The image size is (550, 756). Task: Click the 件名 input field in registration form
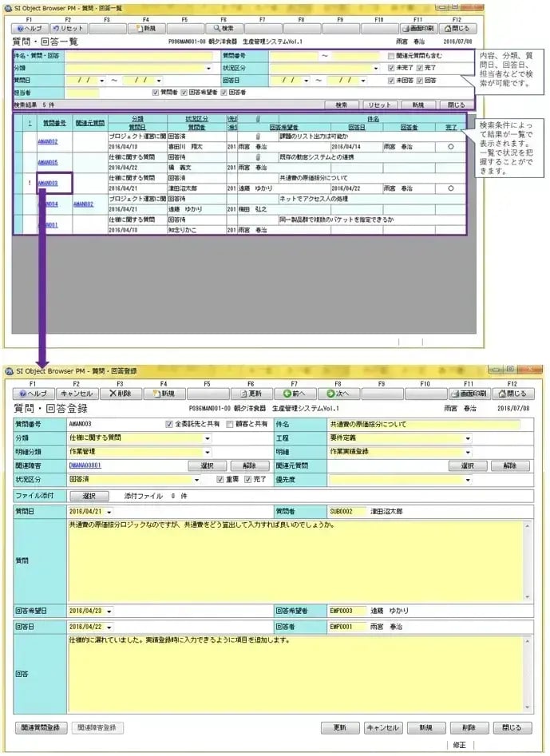tap(423, 425)
